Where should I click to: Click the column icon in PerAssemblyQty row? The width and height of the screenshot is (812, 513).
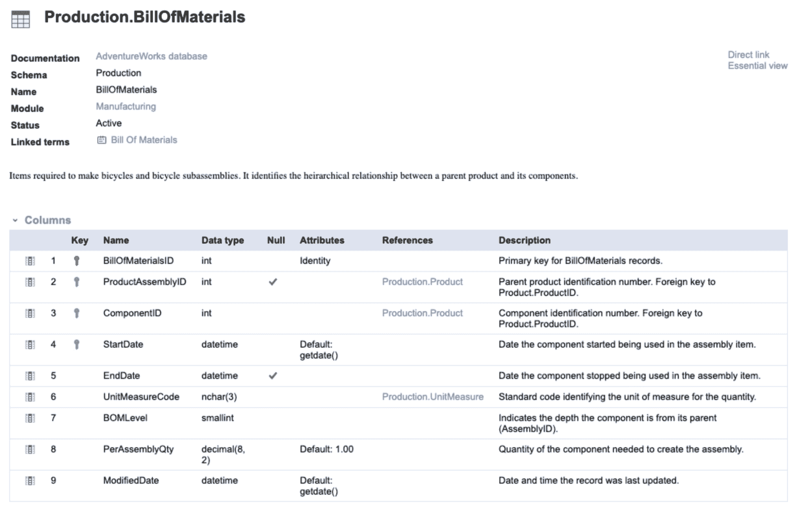click(30, 449)
